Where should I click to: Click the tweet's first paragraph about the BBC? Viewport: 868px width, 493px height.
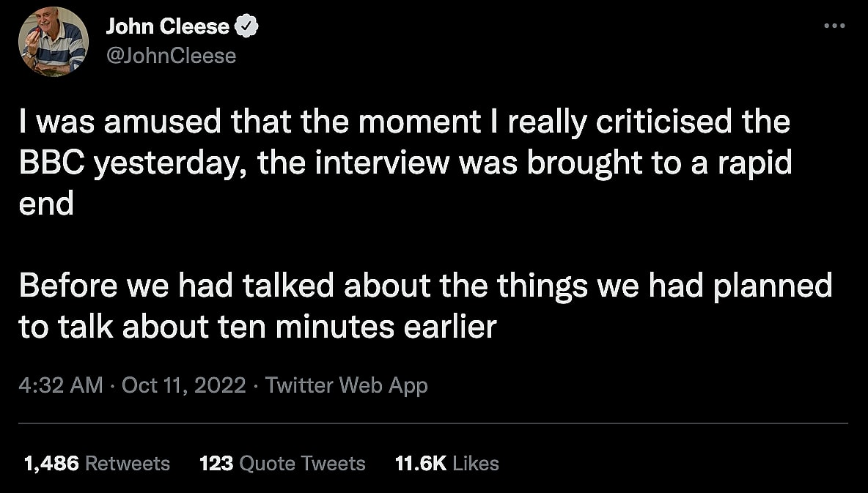point(405,163)
